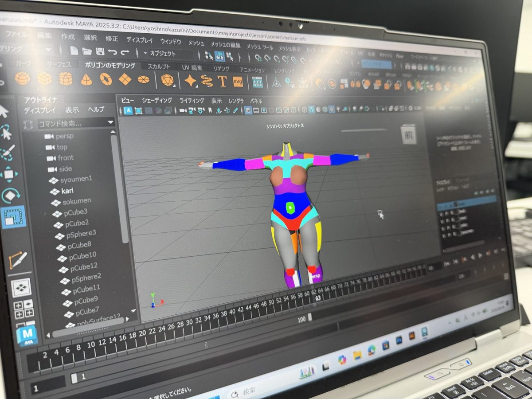Click the Redo arrow icon
Image resolution: width=532 pixels, height=399 pixels.
point(125,52)
